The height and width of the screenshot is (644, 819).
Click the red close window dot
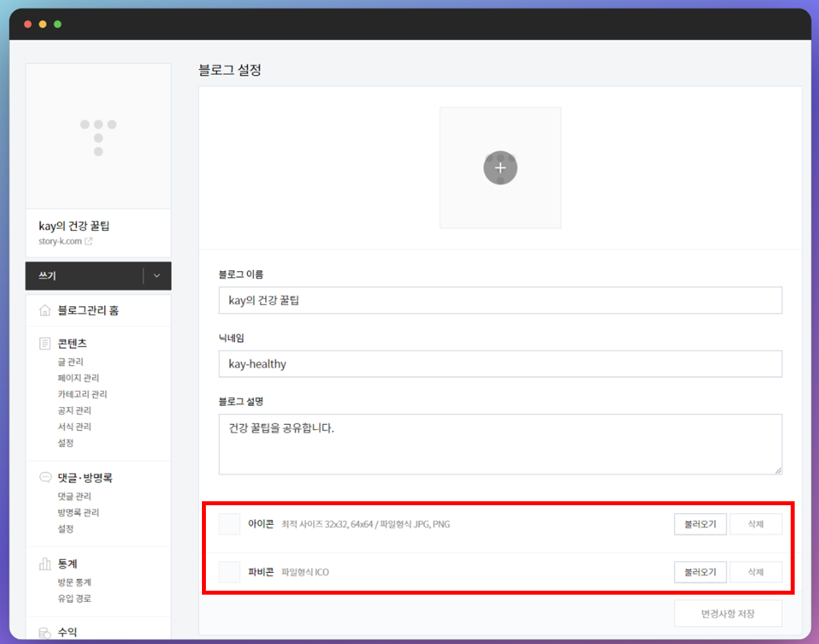pos(28,24)
